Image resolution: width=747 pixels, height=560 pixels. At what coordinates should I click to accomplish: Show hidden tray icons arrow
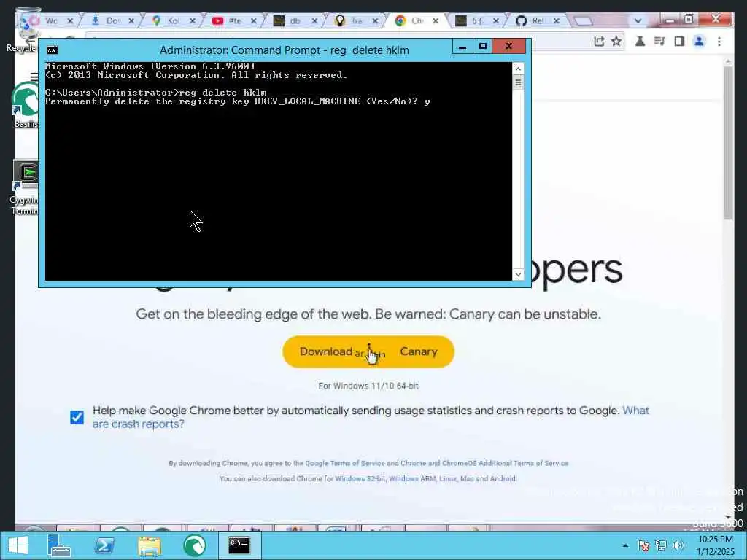[625, 545]
